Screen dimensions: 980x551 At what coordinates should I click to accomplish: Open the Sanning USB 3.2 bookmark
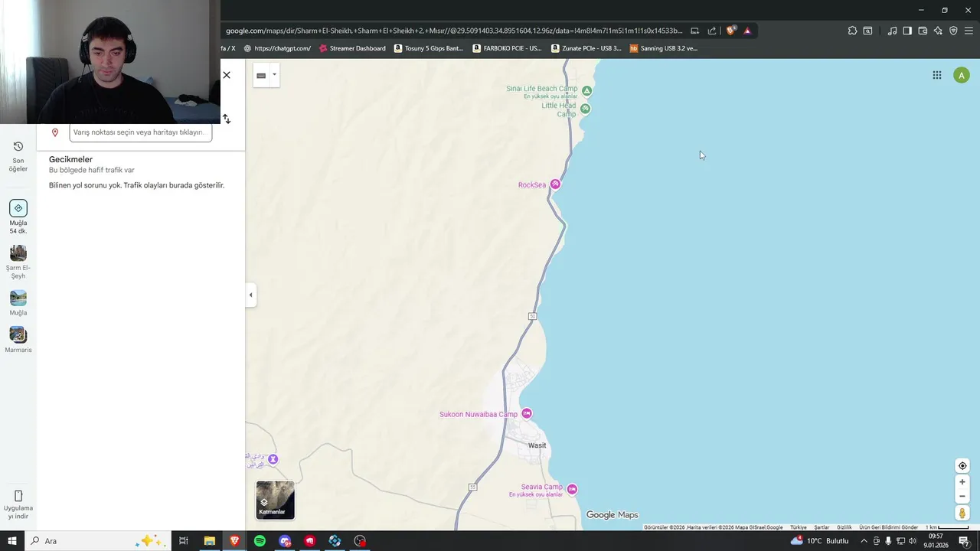[x=664, y=48]
